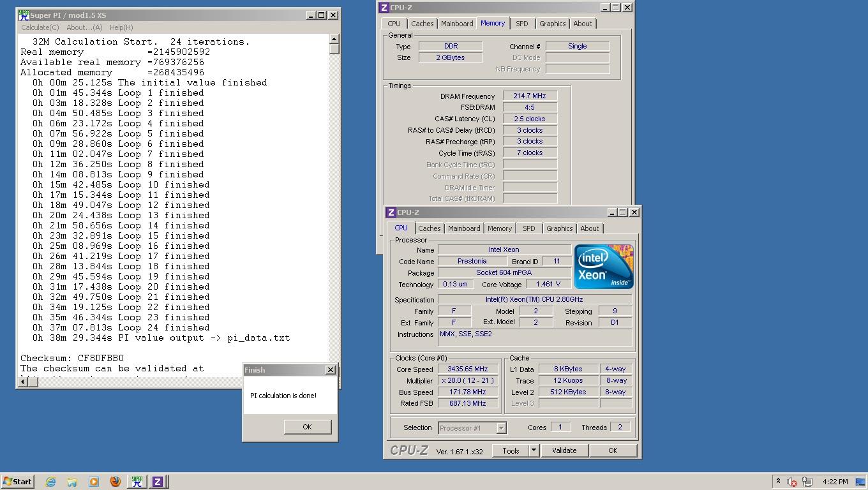Viewport: 868px width, 490px height.
Task: Select Memory tab in back CPU-Z window
Action: (493, 23)
